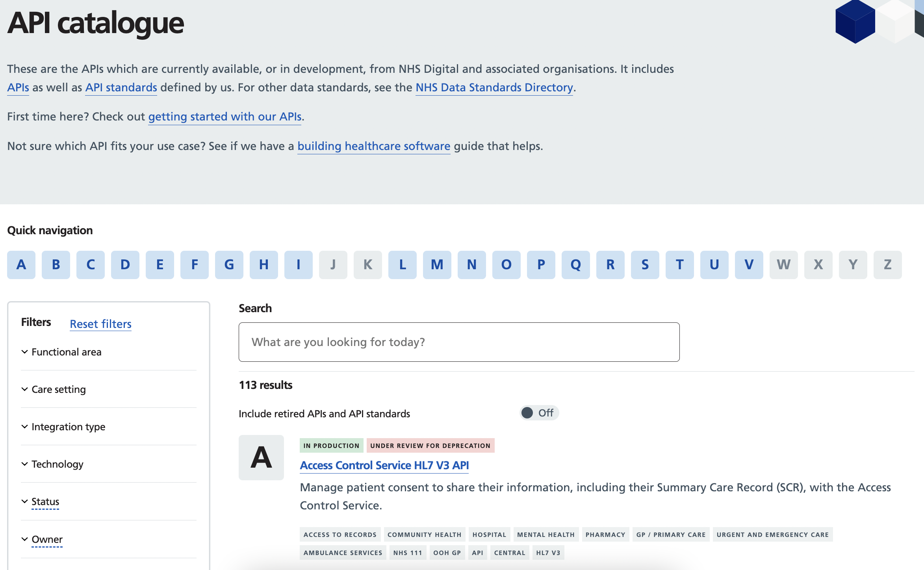This screenshot has height=570, width=924.
Task: Jump to letter B in quick navigation
Action: click(56, 265)
